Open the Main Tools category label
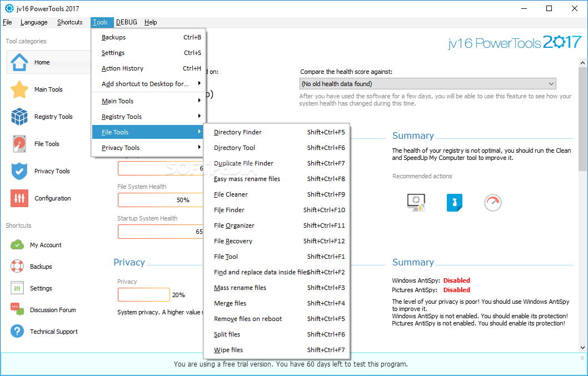This screenshot has width=588, height=376. click(x=48, y=89)
